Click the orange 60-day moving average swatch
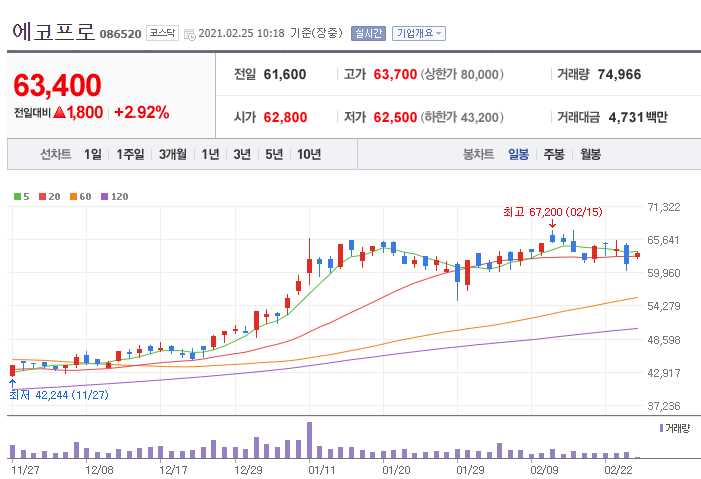 tap(73, 196)
